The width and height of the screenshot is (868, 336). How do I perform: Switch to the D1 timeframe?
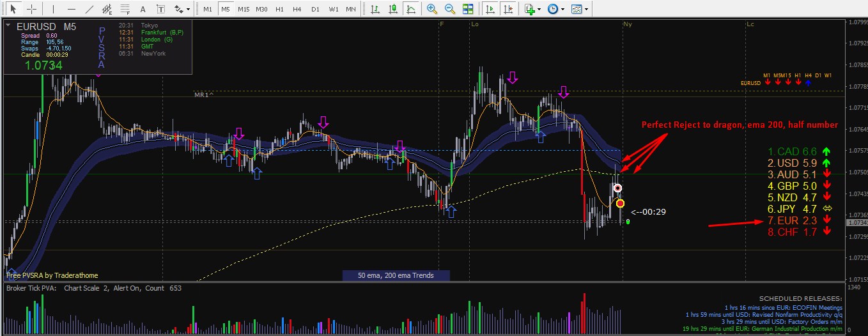tap(315, 9)
